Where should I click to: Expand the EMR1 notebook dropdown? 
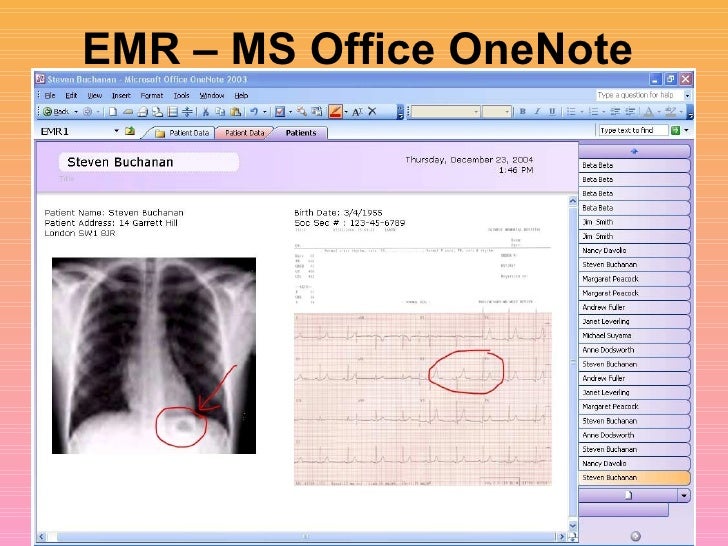pyautogui.click(x=117, y=131)
